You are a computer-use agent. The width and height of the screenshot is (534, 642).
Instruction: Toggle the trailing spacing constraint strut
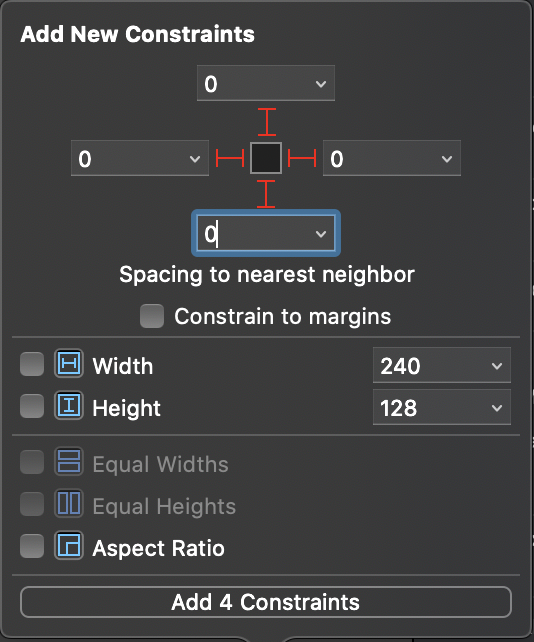[302, 158]
